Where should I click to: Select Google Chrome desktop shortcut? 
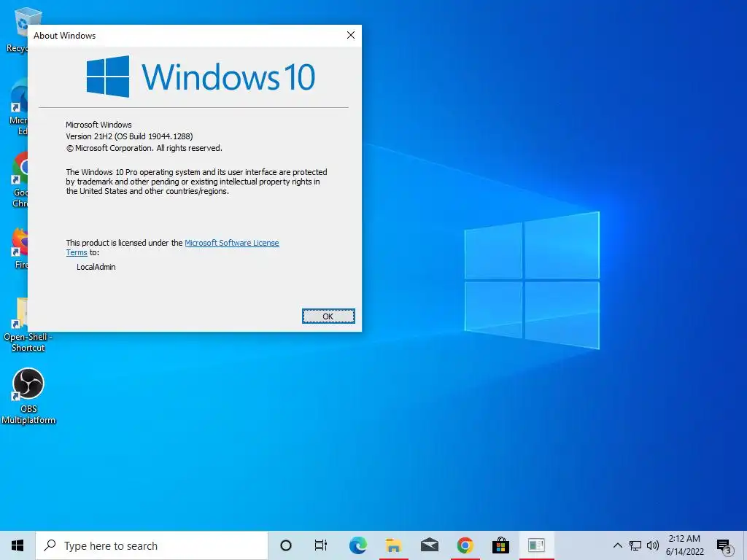coord(20,179)
